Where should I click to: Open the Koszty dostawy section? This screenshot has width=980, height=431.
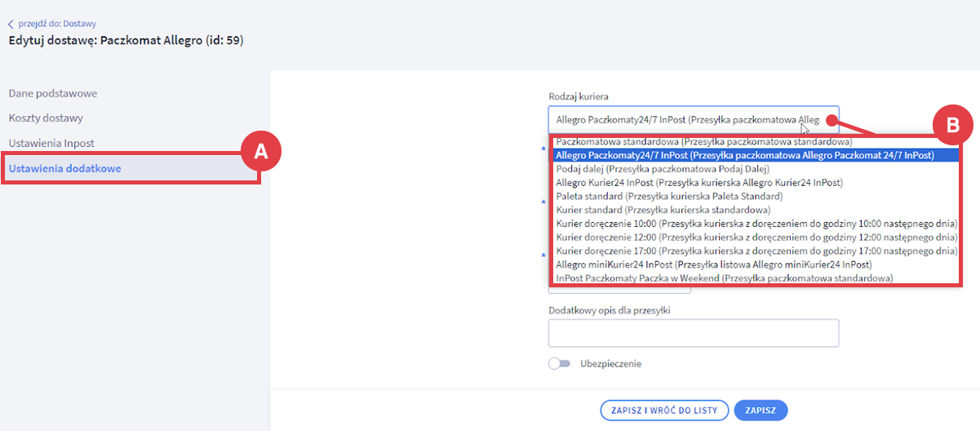tap(46, 118)
